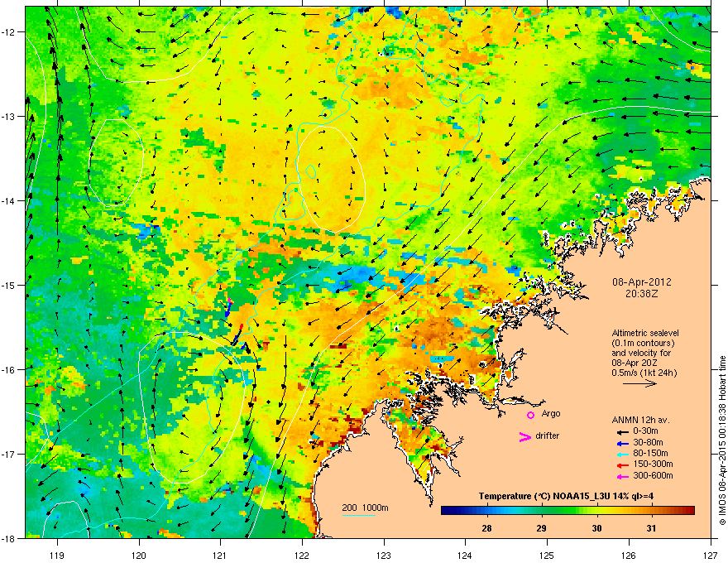Screen dimensions: 728x563
Task: Click the 30 tick label under color bar
Action: (x=596, y=528)
